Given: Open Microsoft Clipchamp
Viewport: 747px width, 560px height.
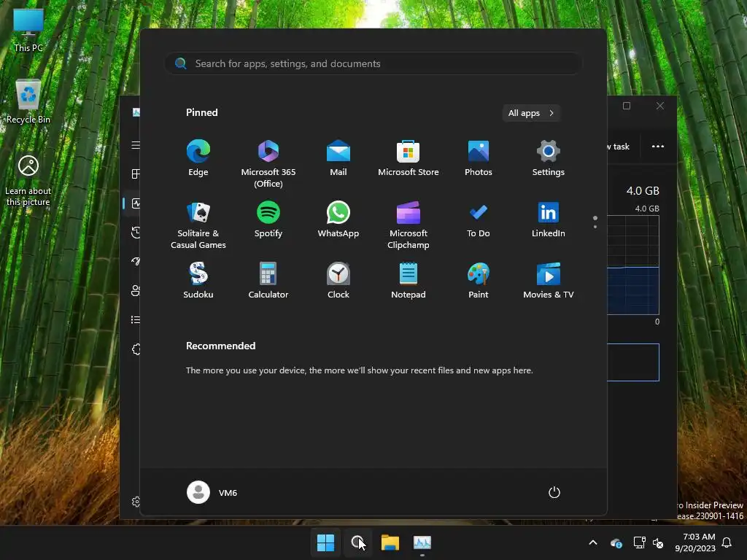Looking at the screenshot, I should (409, 225).
